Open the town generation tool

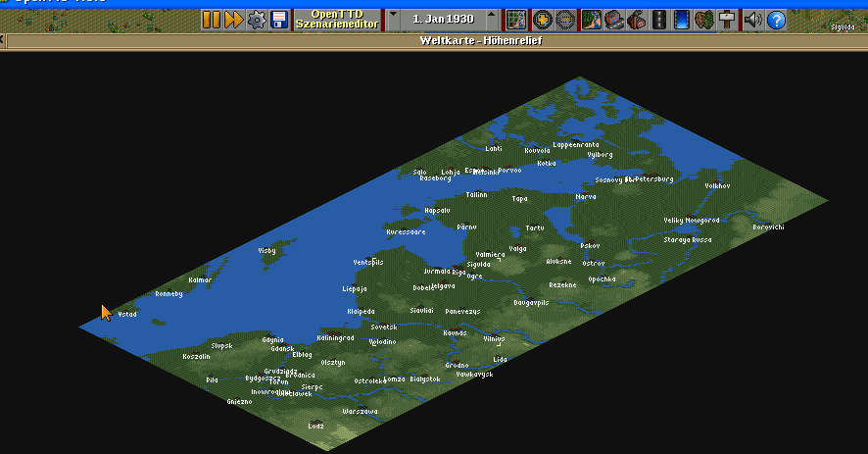click(x=613, y=20)
